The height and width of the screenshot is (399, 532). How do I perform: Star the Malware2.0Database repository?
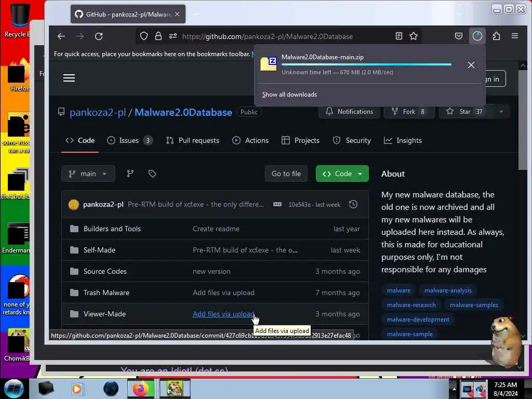click(x=467, y=112)
